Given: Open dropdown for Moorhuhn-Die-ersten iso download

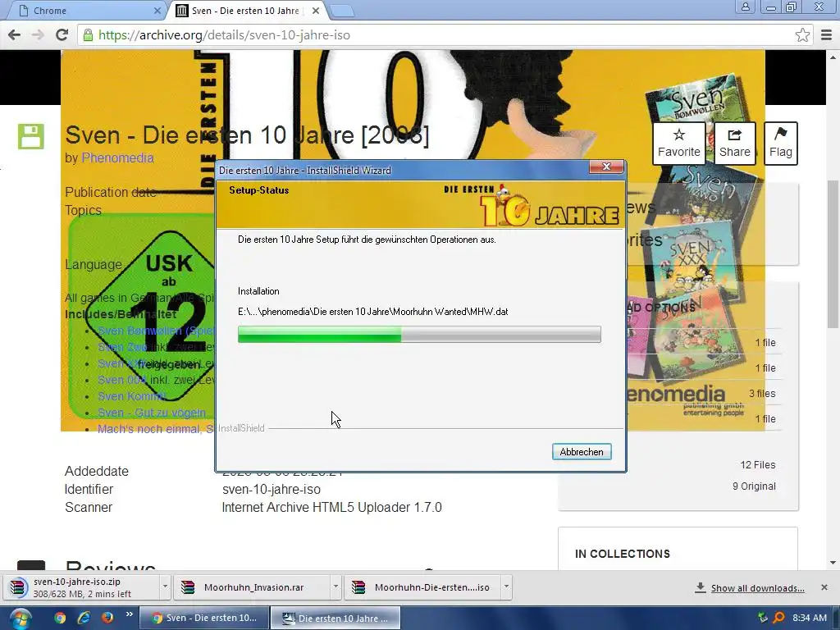Looking at the screenshot, I should pyautogui.click(x=506, y=587).
